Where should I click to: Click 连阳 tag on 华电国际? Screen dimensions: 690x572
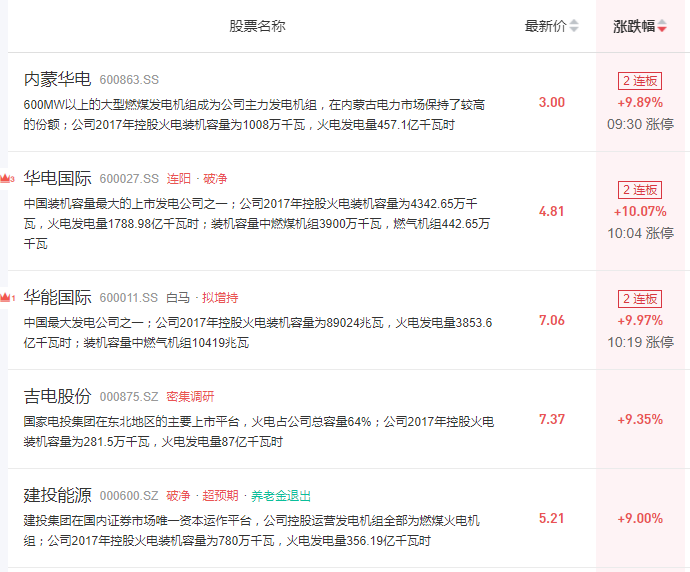(179, 179)
